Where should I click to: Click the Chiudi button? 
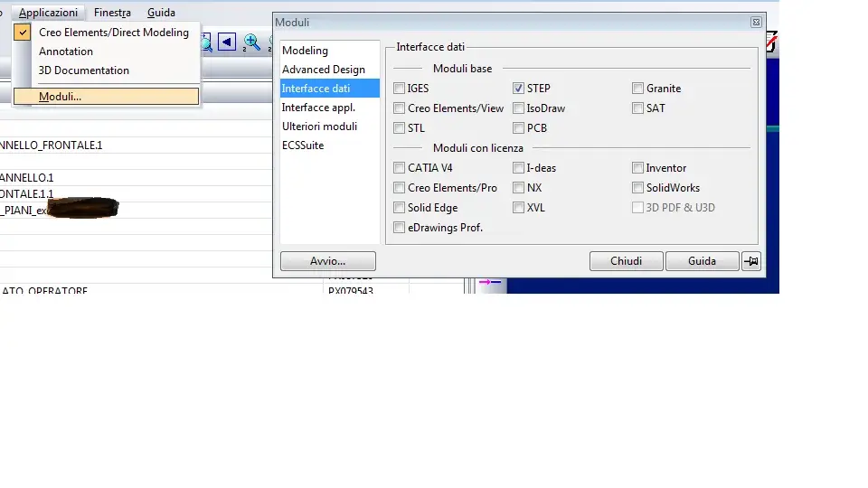click(x=626, y=261)
